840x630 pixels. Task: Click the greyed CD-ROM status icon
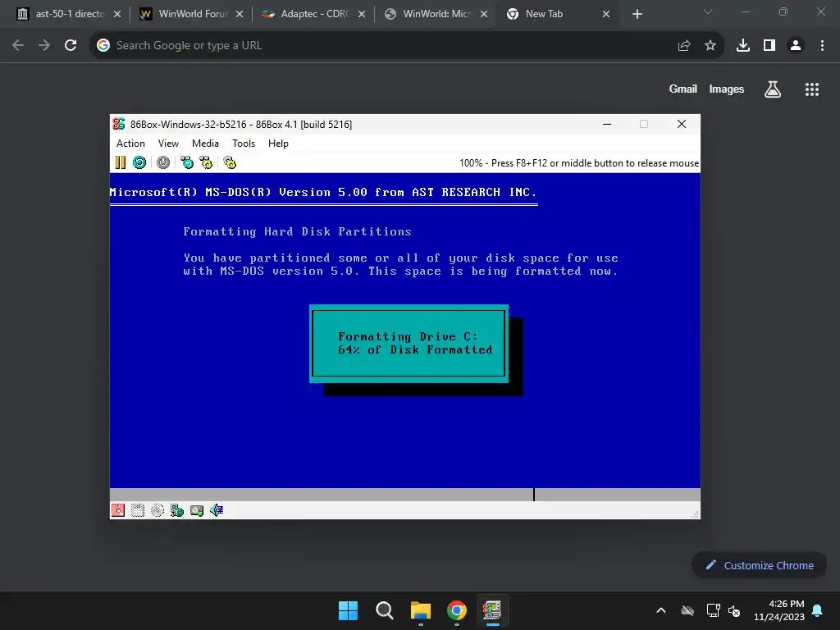pos(157,510)
